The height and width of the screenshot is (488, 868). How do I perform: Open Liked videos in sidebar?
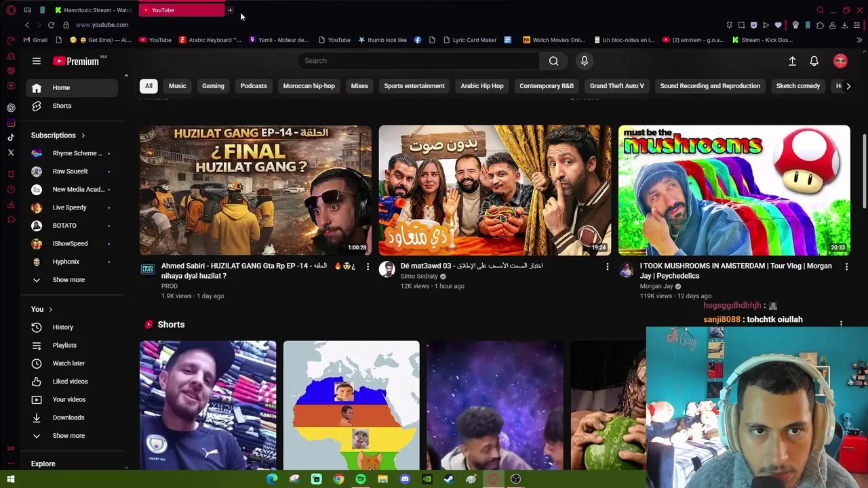click(x=73, y=382)
